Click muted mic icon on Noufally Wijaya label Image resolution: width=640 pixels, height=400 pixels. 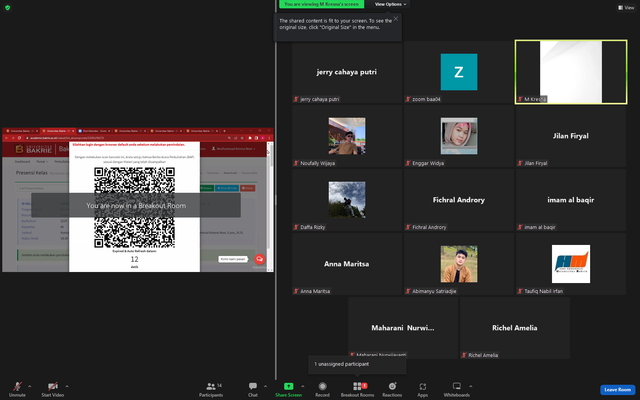coord(296,163)
